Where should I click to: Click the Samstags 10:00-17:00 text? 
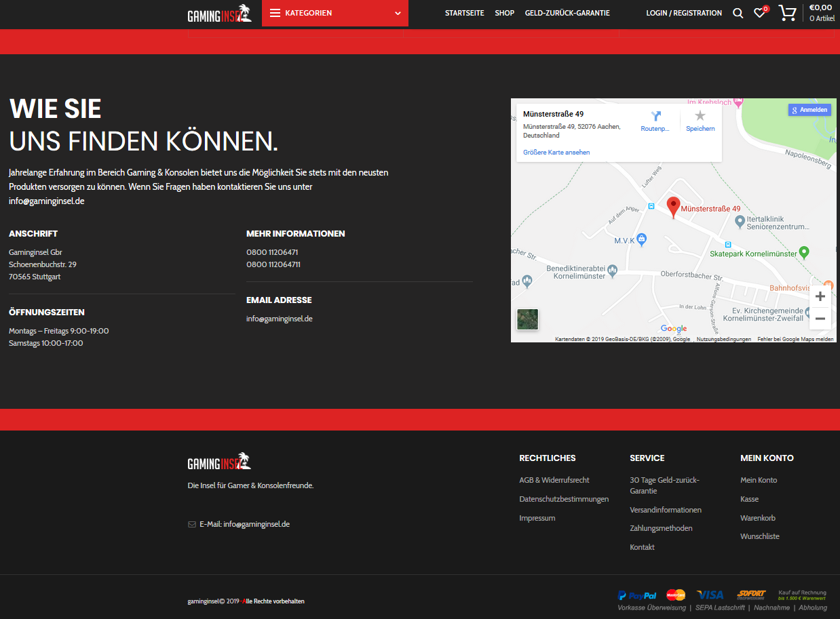[46, 343]
